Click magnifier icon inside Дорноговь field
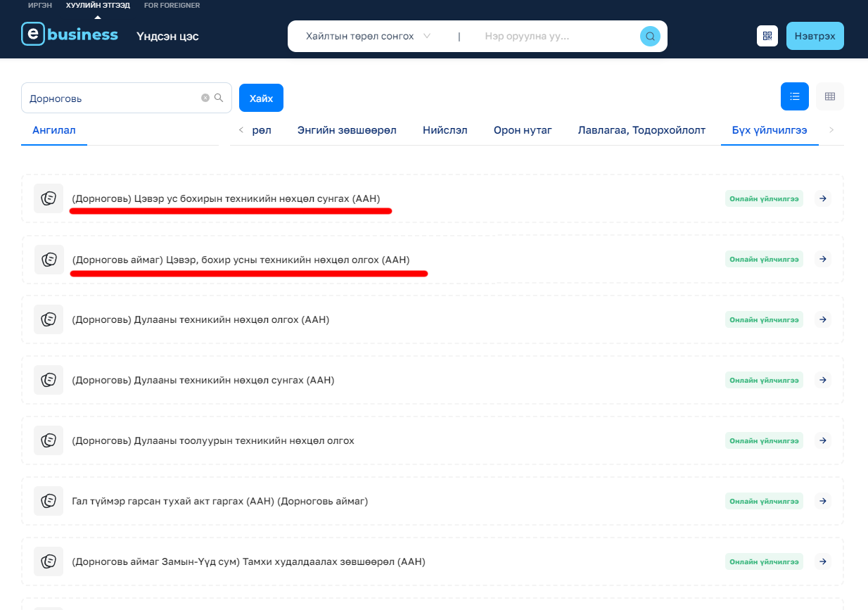The height and width of the screenshot is (610, 868). tap(219, 98)
